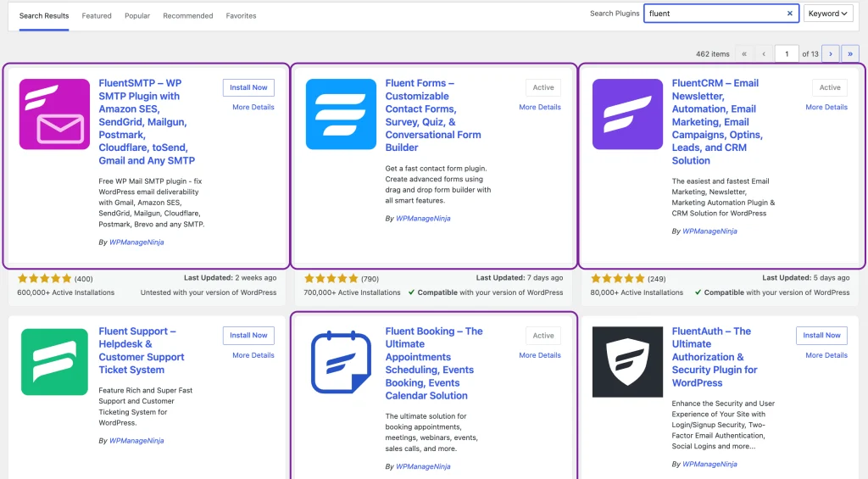868x479 pixels.
Task: Open More Details for Fluent Booking
Action: tap(540, 355)
